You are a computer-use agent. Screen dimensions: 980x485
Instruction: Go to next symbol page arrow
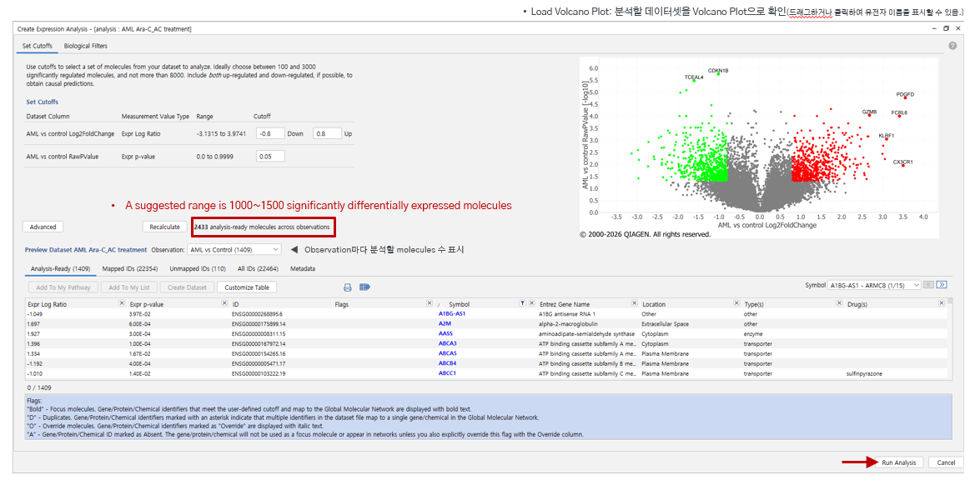[x=942, y=285]
